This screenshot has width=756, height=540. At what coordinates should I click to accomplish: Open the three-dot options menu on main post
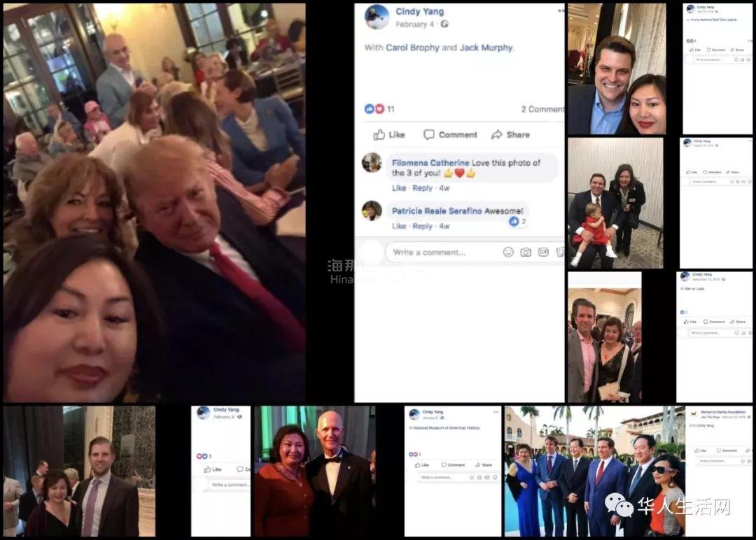(x=561, y=10)
